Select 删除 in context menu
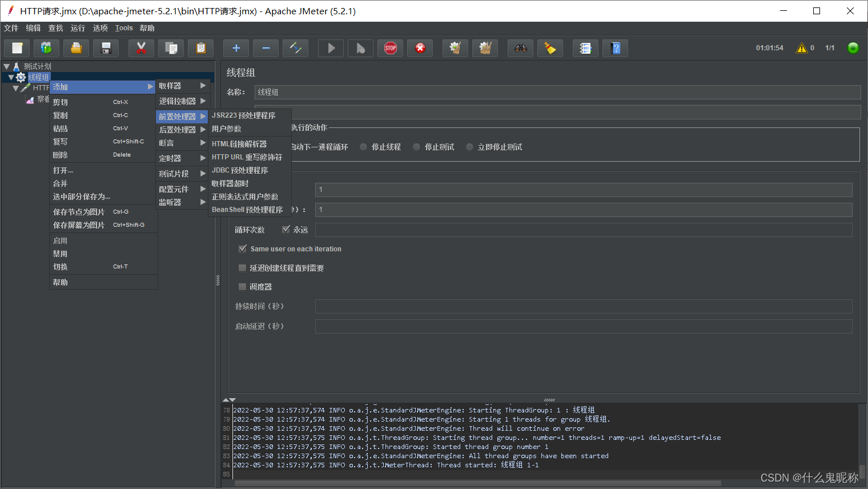This screenshot has width=868, height=489. pyautogui.click(x=103, y=155)
